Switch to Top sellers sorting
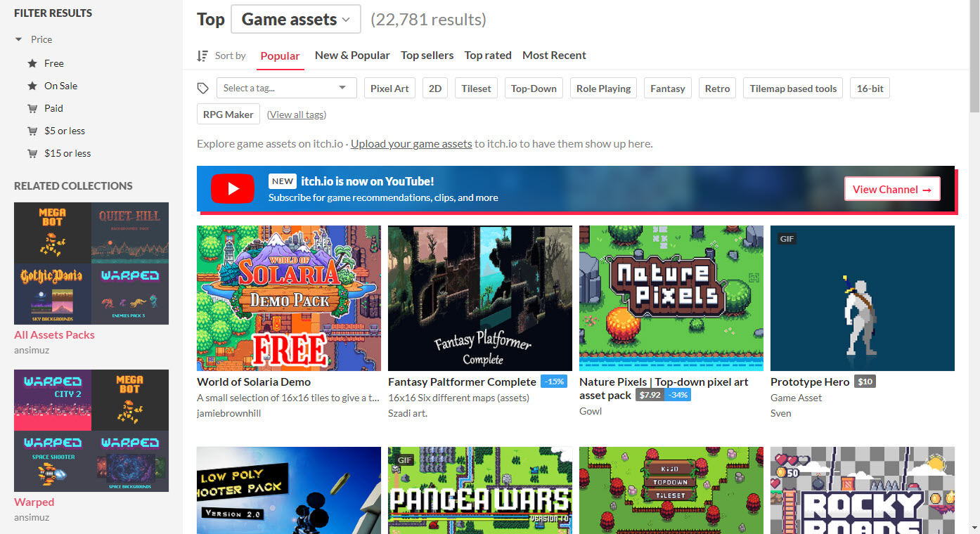This screenshot has width=980, height=534. click(427, 56)
